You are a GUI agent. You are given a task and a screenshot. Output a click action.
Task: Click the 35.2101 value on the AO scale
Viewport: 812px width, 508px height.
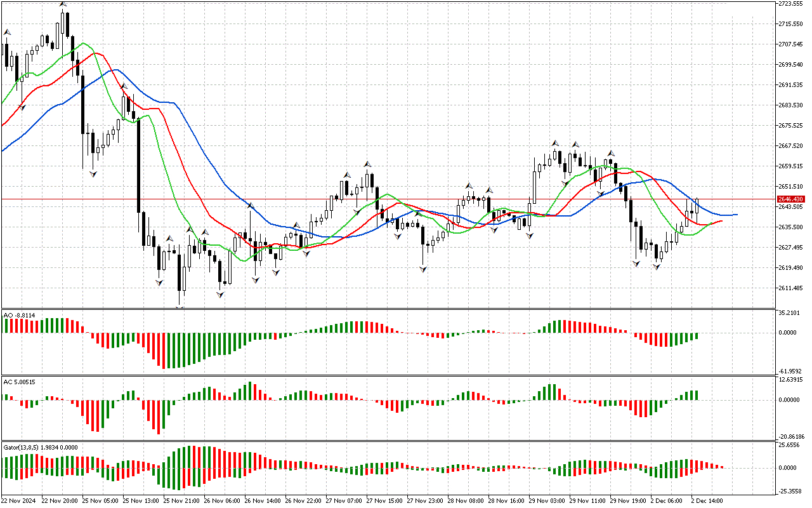[x=790, y=313]
